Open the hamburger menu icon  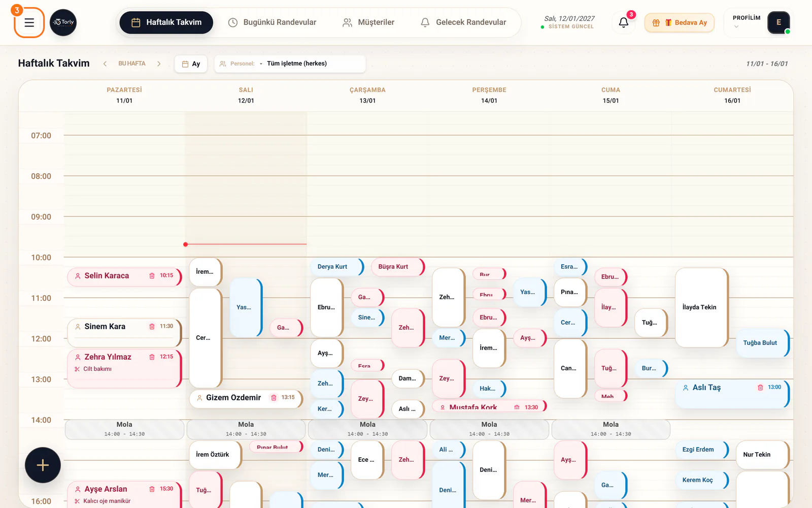point(29,22)
